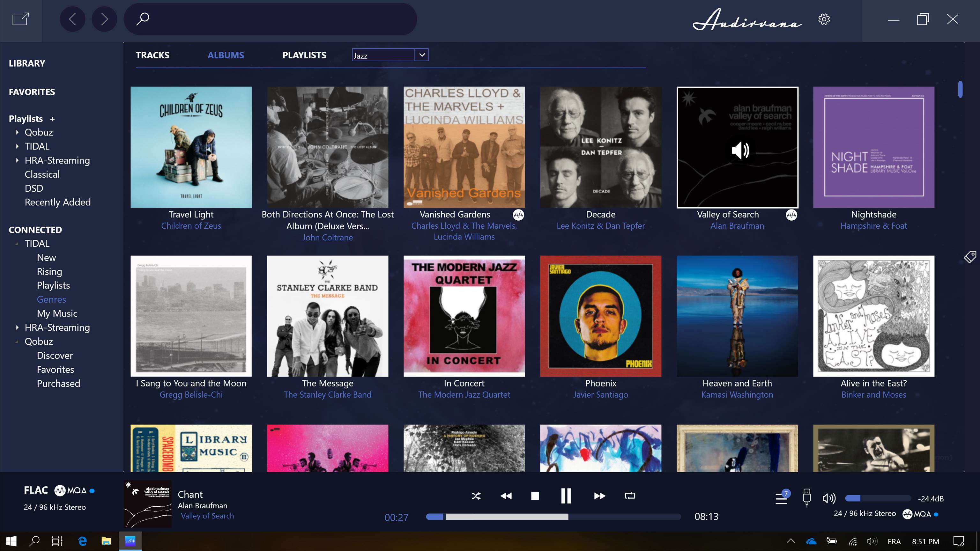
Task: Open the play queue list icon
Action: [x=781, y=498]
